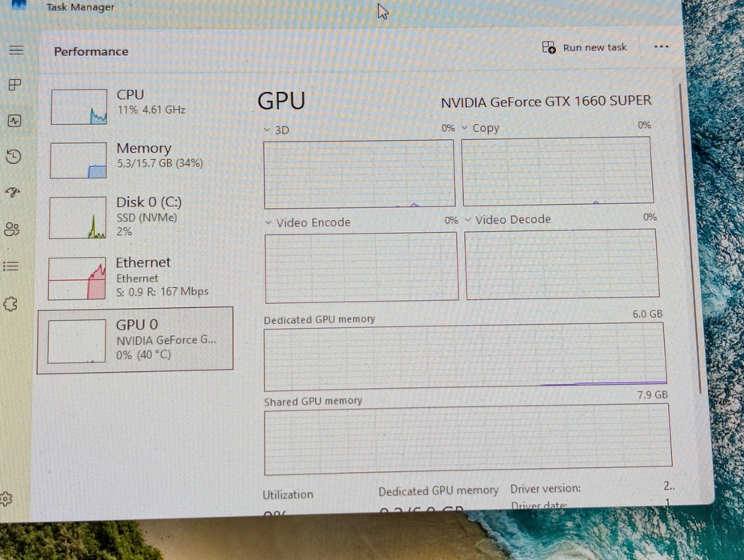
Task: Open the Copy engine graph dropdown
Action: point(465,128)
